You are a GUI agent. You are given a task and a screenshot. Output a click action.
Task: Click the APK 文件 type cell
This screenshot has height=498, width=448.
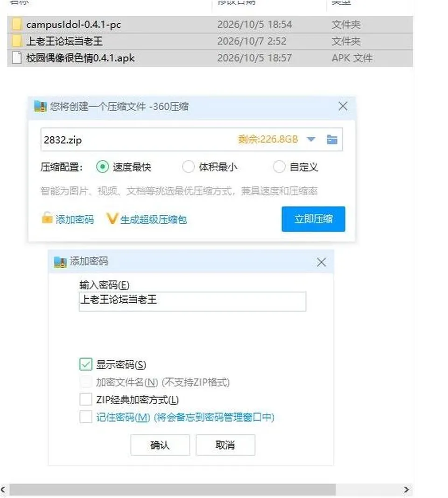point(352,58)
